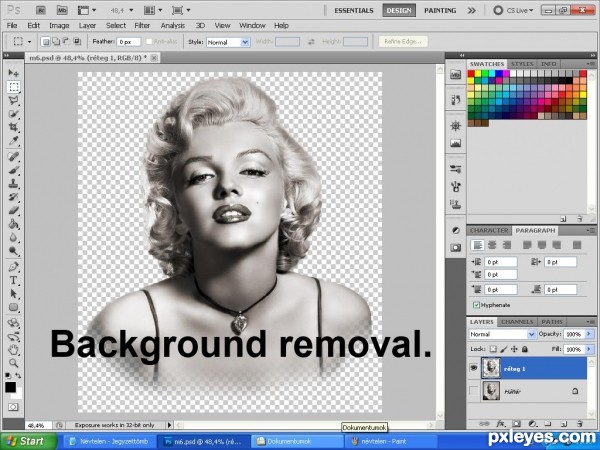This screenshot has height=450, width=600.
Task: Add layer style with fx icon
Action: pyautogui.click(x=501, y=424)
